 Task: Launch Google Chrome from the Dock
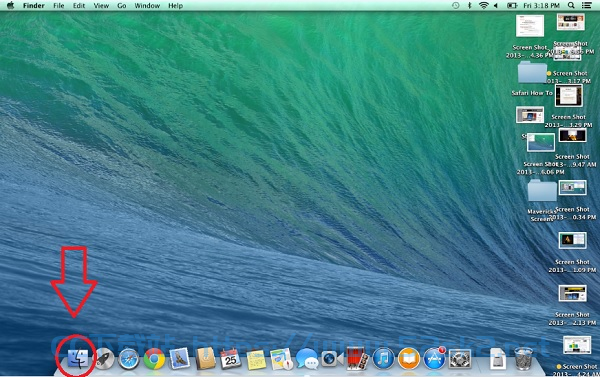tap(154, 359)
